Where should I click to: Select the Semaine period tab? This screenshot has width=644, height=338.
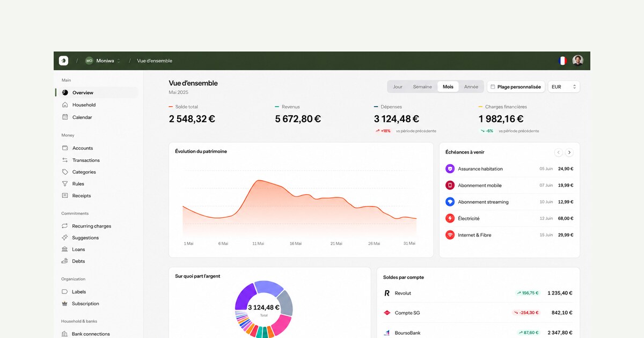tap(422, 87)
